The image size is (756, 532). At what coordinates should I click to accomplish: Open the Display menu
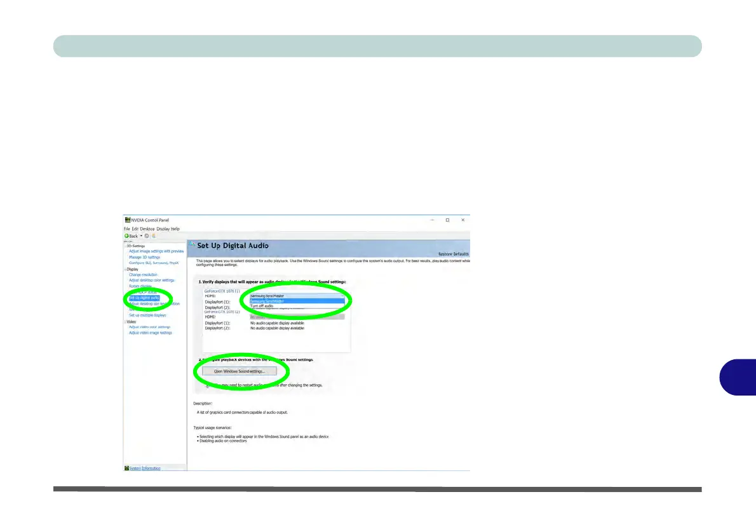tap(163, 229)
